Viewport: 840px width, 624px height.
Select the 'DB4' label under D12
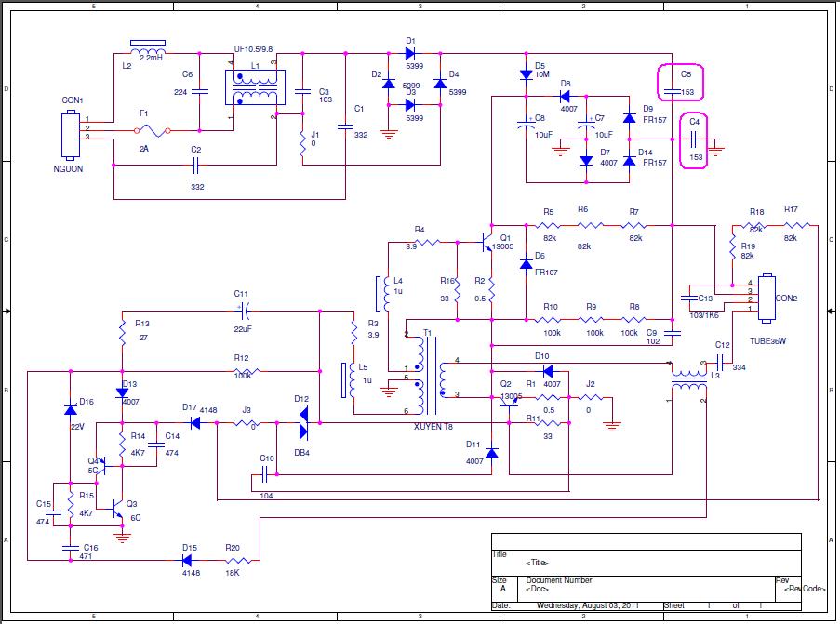301,453
